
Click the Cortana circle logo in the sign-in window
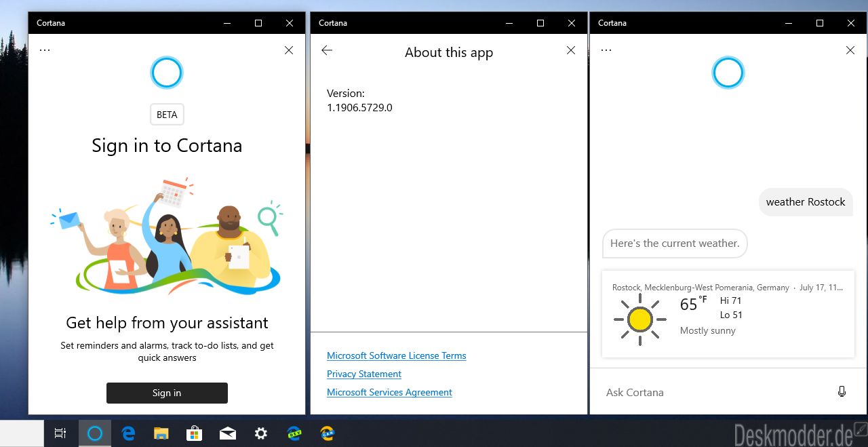pos(167,73)
